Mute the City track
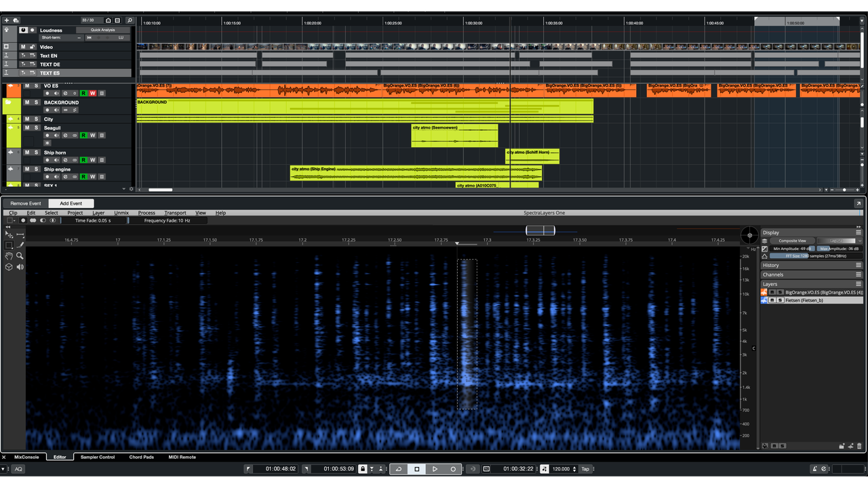868x488 pixels. pyautogui.click(x=27, y=119)
